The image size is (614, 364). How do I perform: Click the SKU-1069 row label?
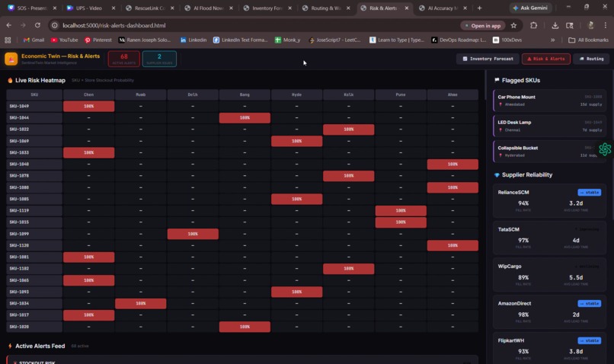pyautogui.click(x=34, y=141)
